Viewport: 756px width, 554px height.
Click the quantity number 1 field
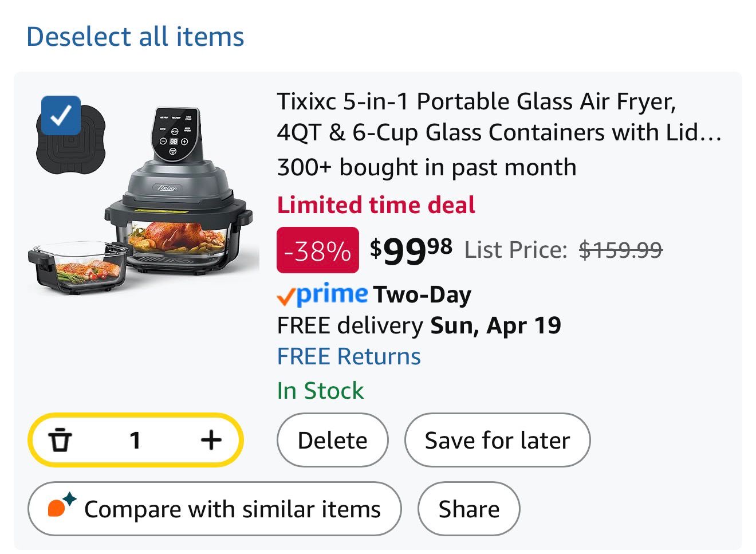tap(135, 440)
